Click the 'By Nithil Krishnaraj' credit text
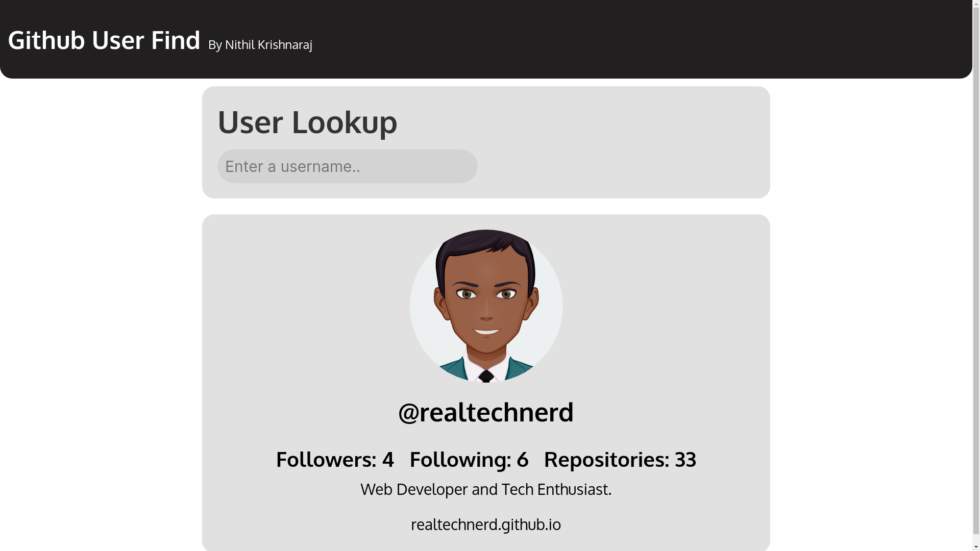The image size is (980, 551). pyautogui.click(x=260, y=45)
